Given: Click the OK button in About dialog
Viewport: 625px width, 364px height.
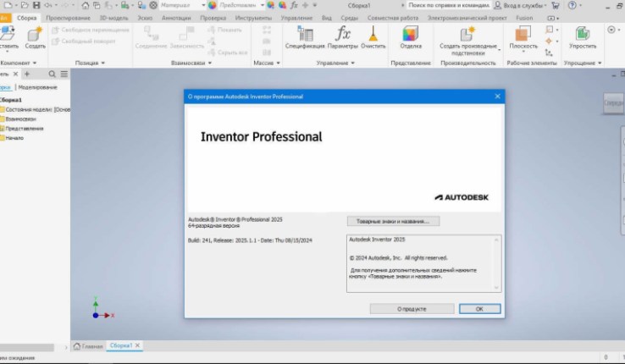Looking at the screenshot, I should 479,309.
